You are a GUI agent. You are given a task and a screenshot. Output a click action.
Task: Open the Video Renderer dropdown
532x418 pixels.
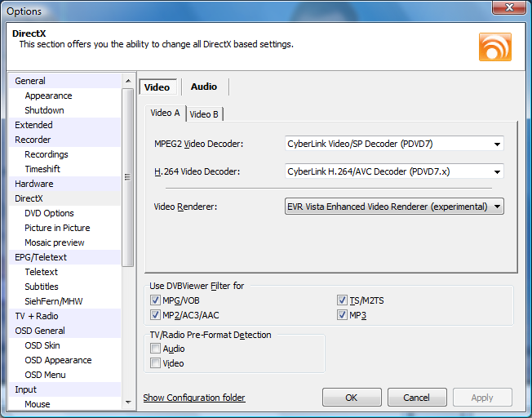pyautogui.click(x=394, y=207)
